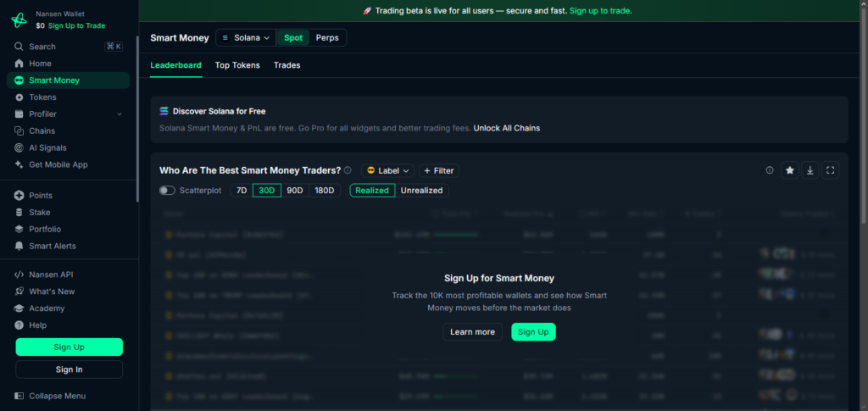Click sidebar Sign In button

(70, 369)
